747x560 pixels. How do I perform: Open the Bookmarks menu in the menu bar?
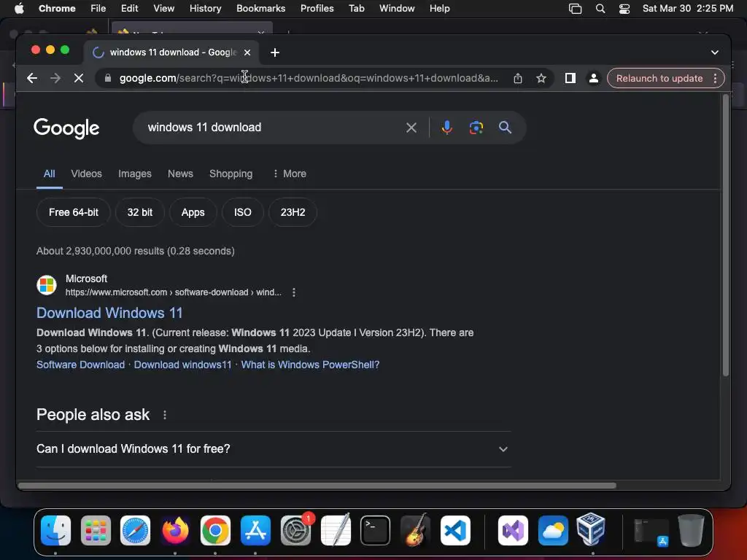260,8
